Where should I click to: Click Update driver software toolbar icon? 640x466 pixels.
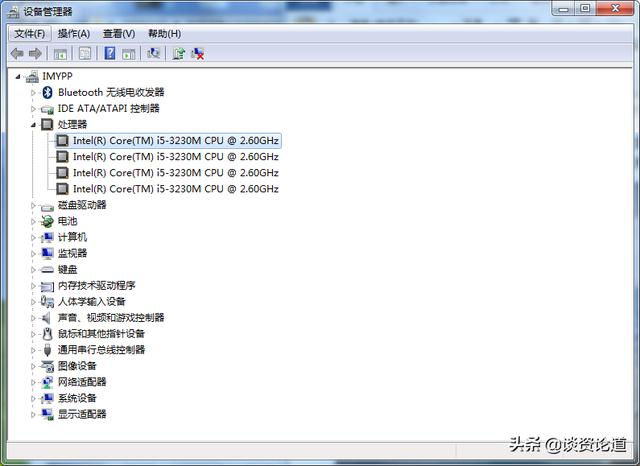click(178, 53)
